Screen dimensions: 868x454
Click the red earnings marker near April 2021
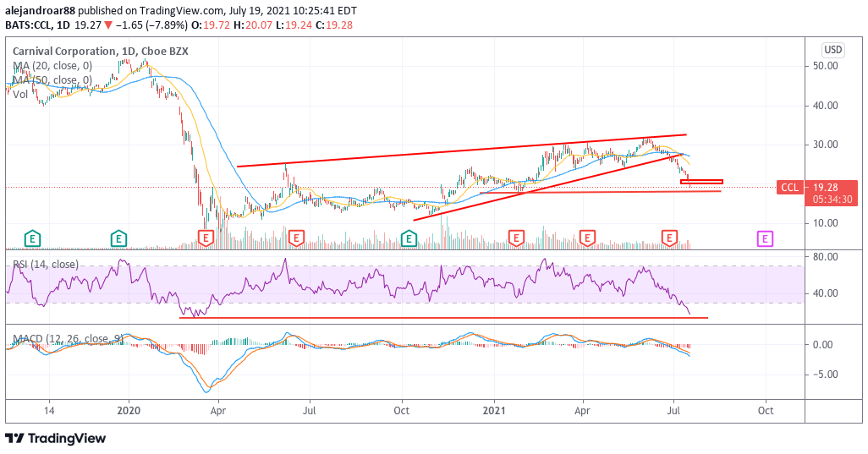point(587,239)
